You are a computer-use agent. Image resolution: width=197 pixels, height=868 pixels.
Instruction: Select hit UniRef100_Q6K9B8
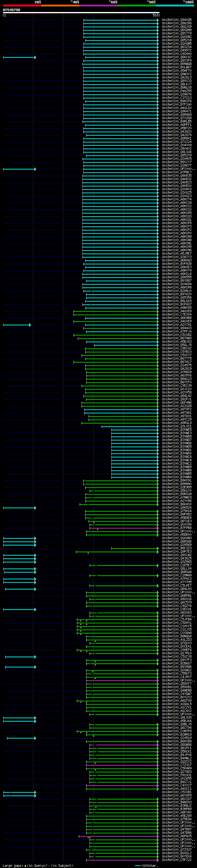pyautogui.click(x=177, y=318)
